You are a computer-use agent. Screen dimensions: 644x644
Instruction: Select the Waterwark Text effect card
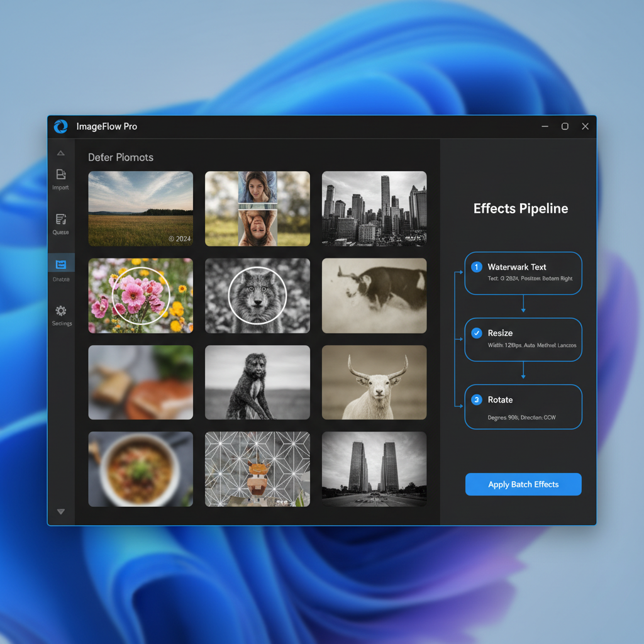(523, 273)
